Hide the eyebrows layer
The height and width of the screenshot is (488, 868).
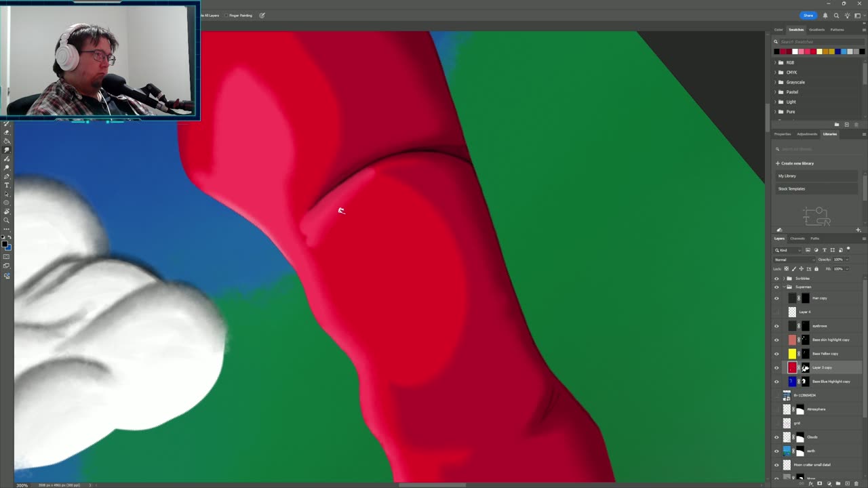point(777,326)
